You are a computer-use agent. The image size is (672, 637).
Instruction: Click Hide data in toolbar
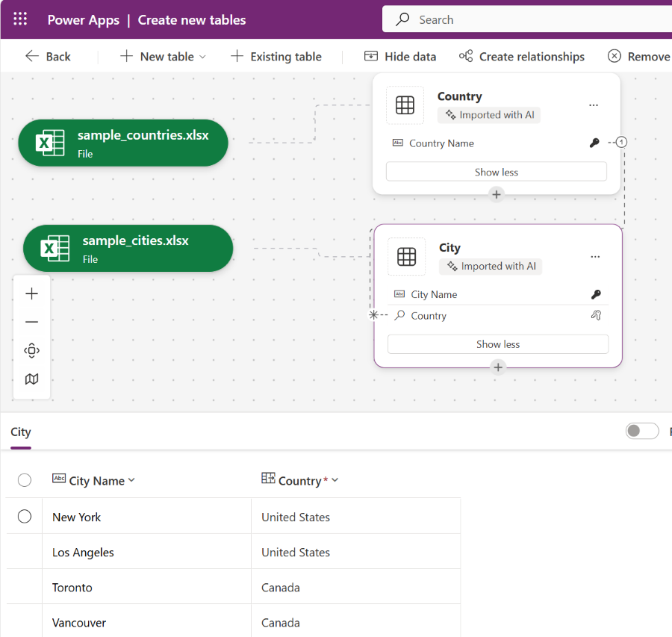(x=400, y=57)
